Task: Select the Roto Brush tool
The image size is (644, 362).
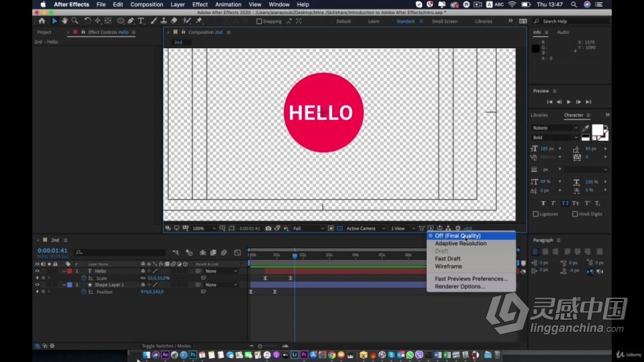Action: click(x=187, y=21)
